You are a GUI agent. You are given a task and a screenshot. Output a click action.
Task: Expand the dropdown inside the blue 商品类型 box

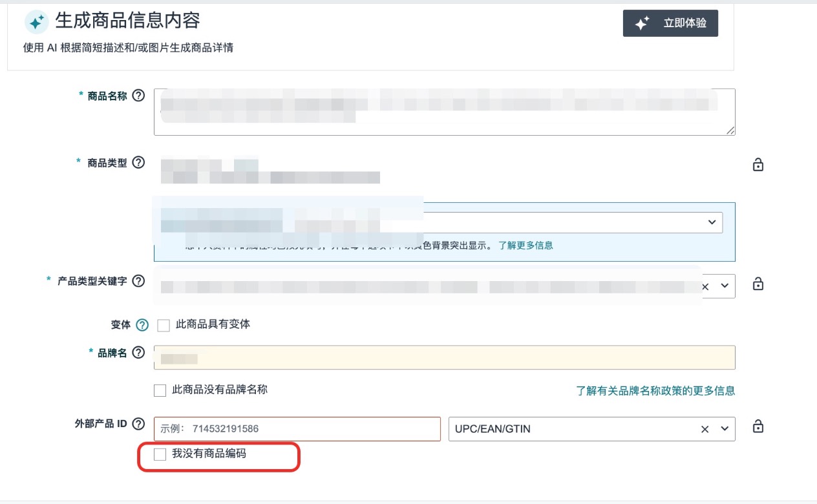[x=712, y=222]
